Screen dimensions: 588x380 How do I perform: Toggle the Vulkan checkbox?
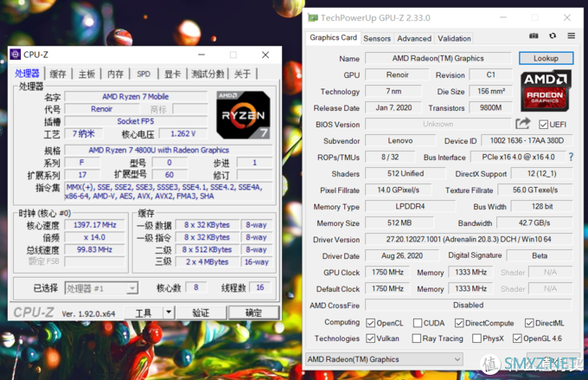(370, 338)
